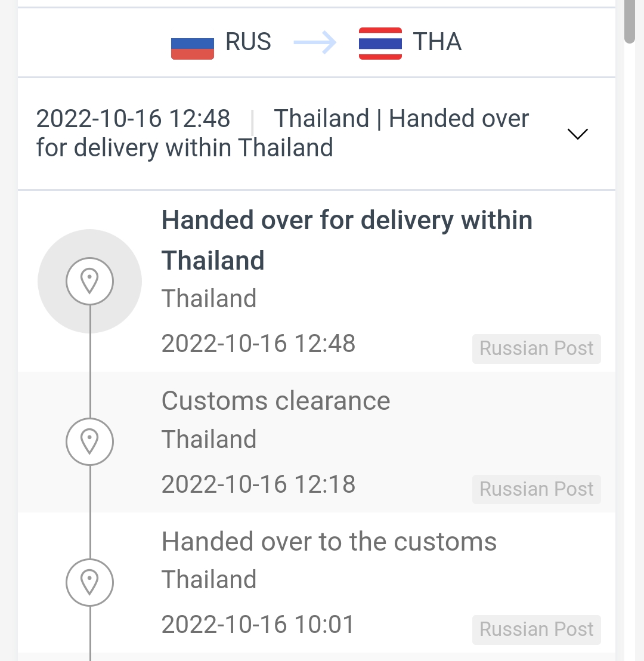Click the Russian Post tag at 10:01
Image resolution: width=644 pixels, height=661 pixels.
(537, 630)
